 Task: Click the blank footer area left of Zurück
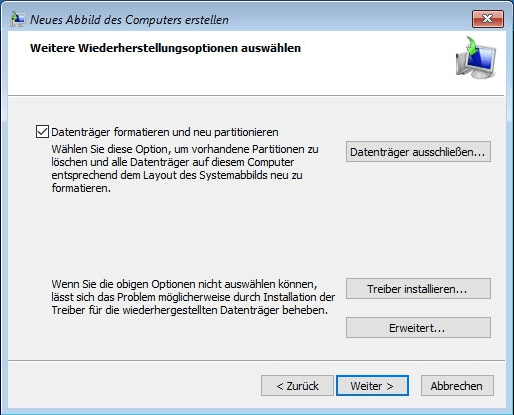click(133, 386)
